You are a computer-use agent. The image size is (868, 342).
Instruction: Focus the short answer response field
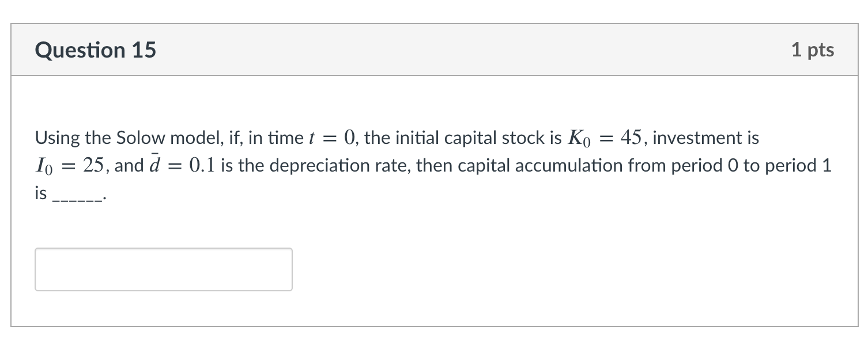click(x=163, y=269)
